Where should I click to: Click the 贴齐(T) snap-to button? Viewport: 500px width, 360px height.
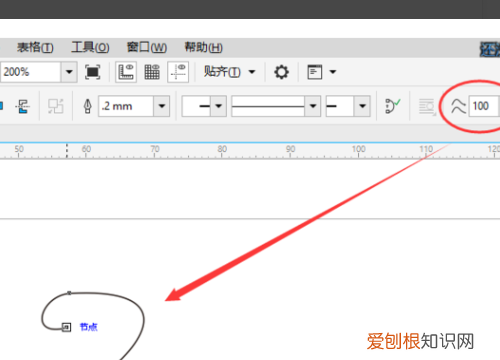tap(222, 72)
